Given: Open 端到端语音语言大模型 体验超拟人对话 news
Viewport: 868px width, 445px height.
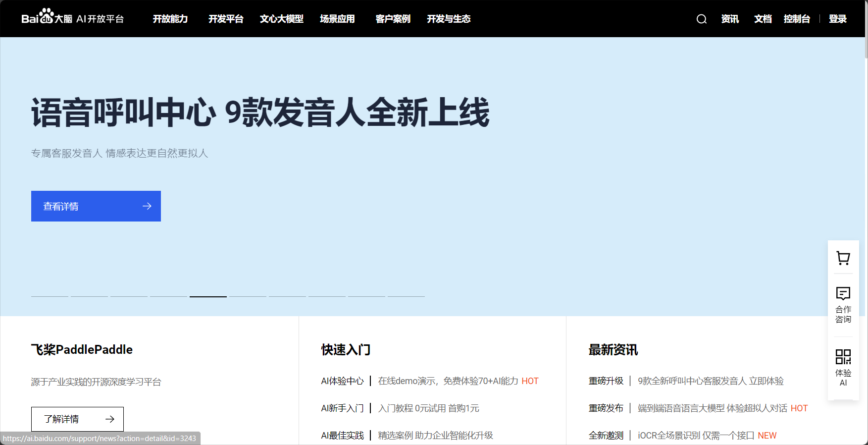Looking at the screenshot, I should click(x=713, y=408).
